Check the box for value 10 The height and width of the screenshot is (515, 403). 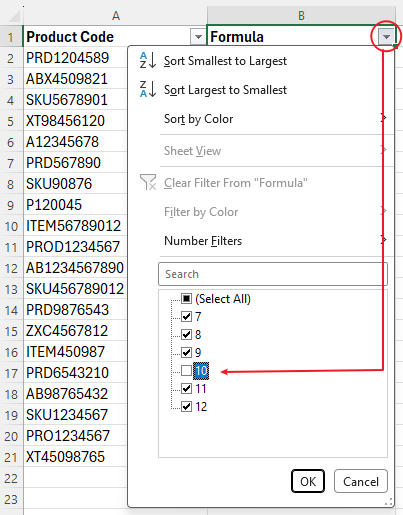click(x=186, y=370)
